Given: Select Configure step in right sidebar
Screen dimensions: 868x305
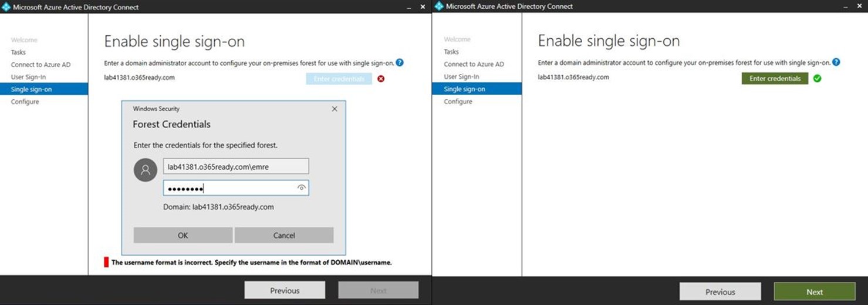Looking at the screenshot, I should click(458, 101).
